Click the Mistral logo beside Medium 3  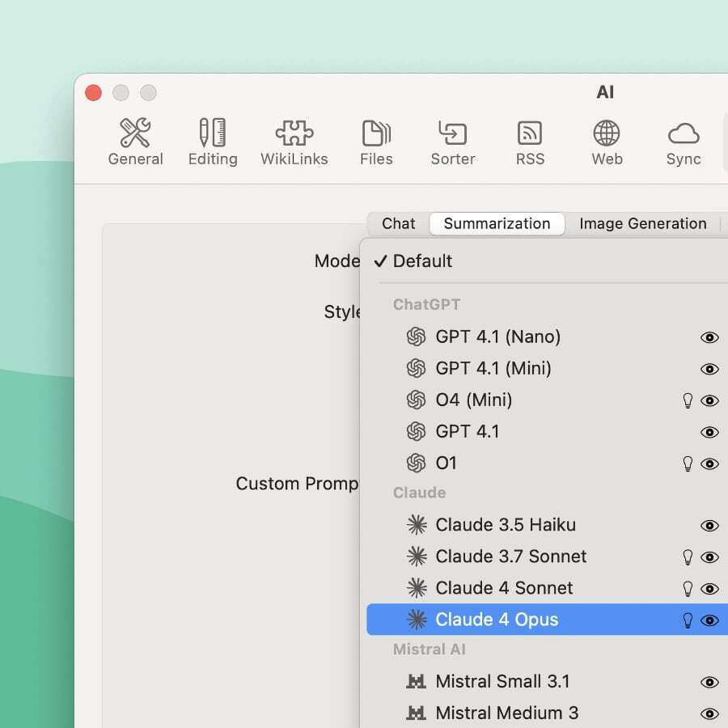[416, 713]
